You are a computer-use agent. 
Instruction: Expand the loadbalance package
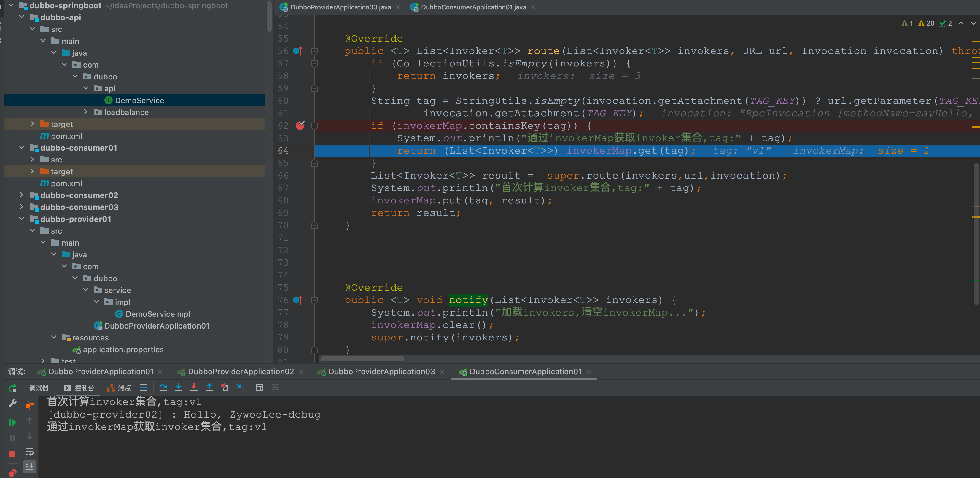86,112
